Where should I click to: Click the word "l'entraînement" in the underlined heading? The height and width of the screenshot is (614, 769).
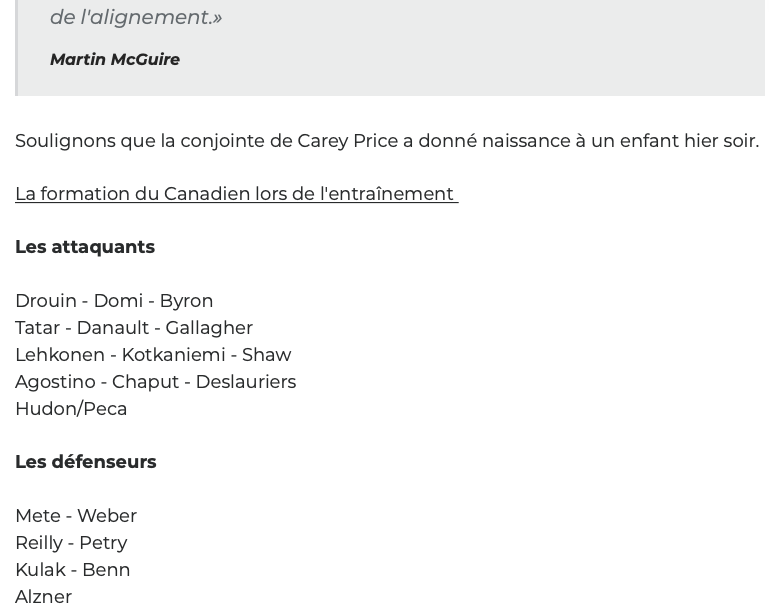(387, 194)
